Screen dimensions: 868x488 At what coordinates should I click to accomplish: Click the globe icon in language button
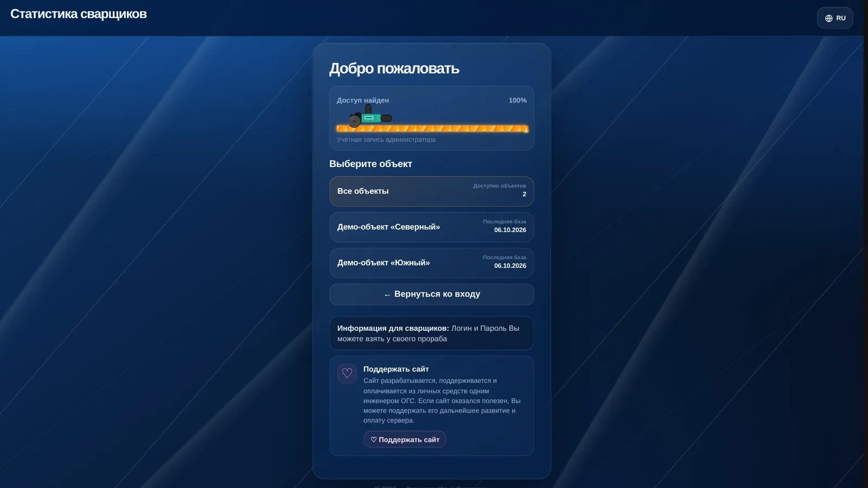tap(829, 18)
